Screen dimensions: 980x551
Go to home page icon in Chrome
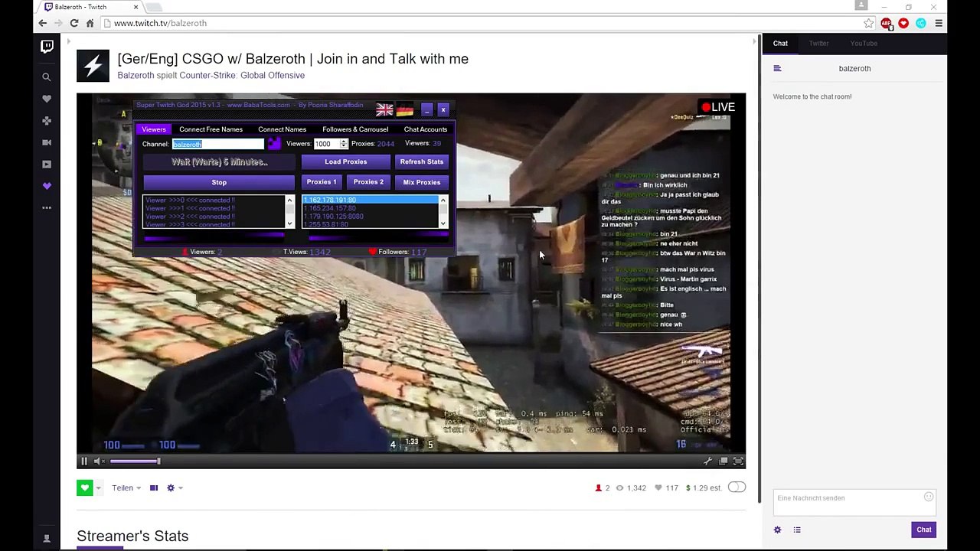pos(90,23)
